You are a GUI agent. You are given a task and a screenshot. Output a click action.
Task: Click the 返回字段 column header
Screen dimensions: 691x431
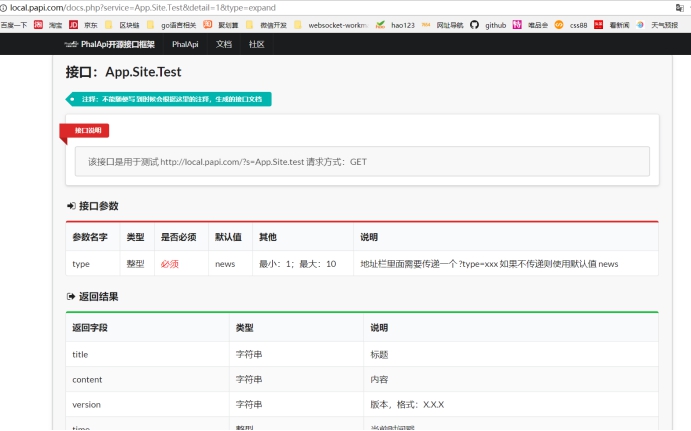click(x=90, y=328)
